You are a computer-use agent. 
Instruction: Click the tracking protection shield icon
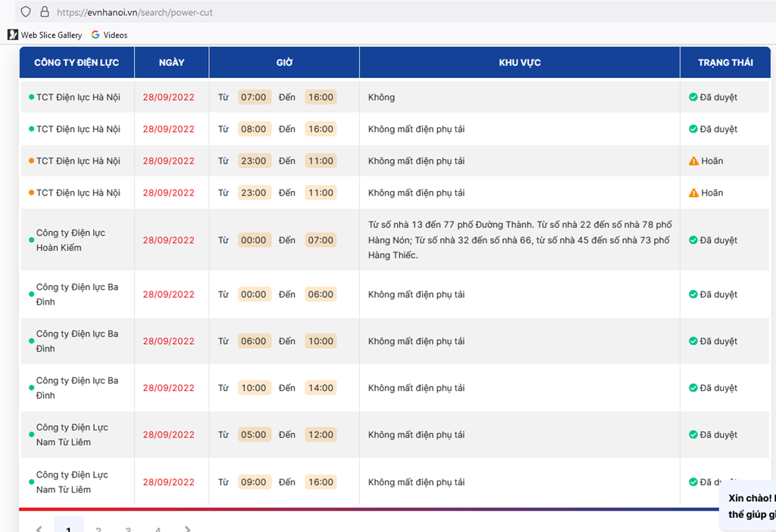tap(26, 12)
